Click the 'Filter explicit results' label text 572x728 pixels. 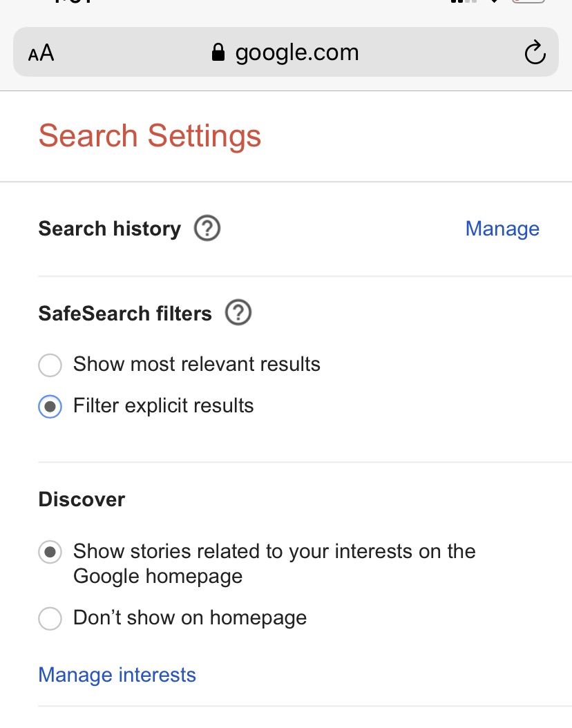[164, 405]
